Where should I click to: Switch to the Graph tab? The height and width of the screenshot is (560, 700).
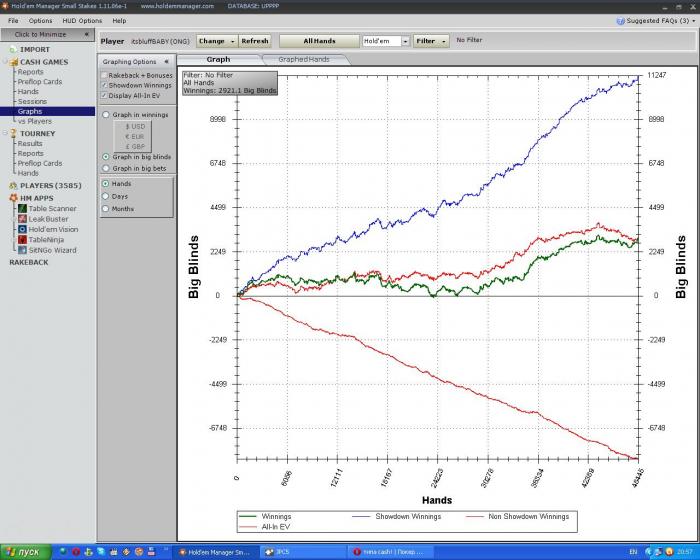click(218, 59)
